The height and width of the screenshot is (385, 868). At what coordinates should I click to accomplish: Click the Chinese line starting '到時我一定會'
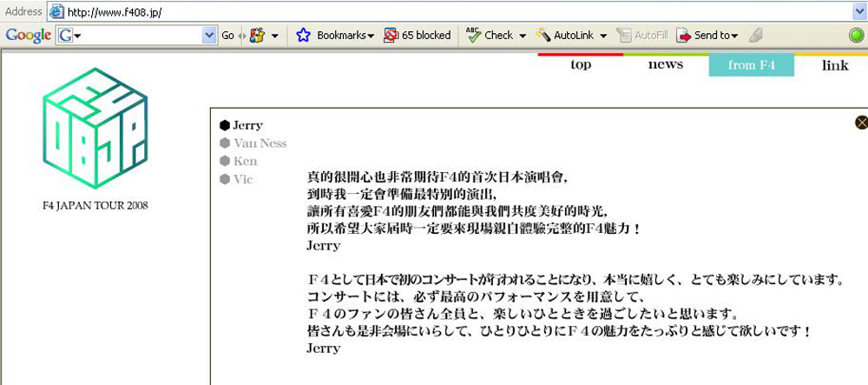tap(404, 194)
